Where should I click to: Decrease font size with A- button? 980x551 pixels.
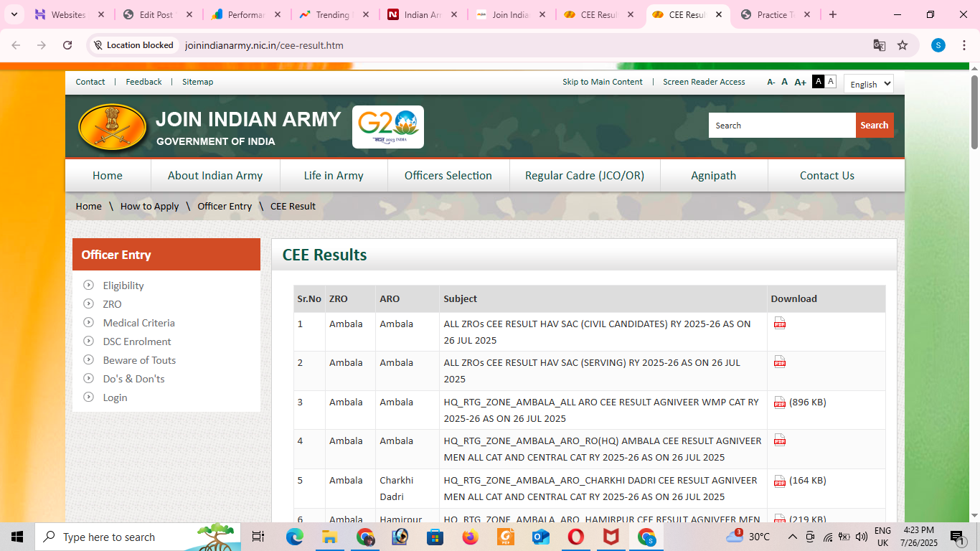[x=771, y=82]
